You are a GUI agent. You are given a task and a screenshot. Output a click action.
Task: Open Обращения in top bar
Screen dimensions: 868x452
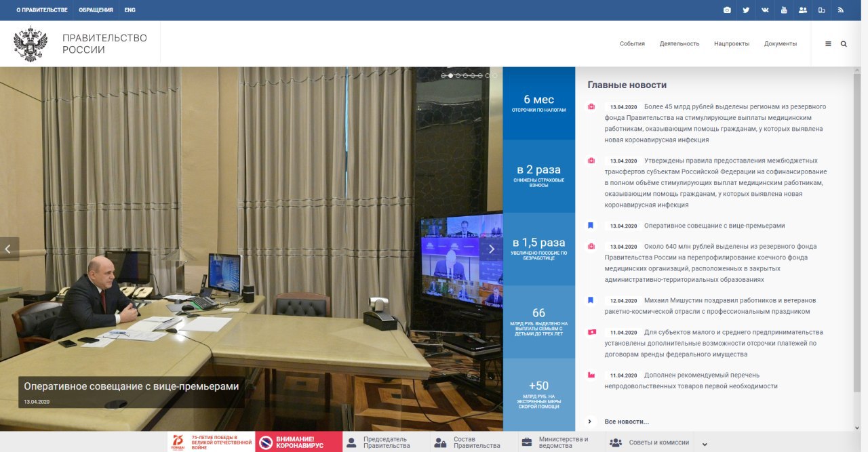pyautogui.click(x=96, y=10)
